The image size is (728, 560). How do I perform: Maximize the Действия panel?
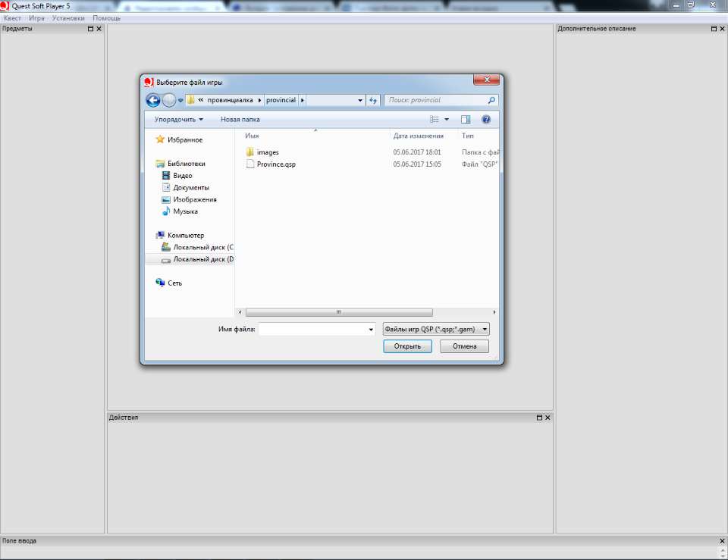pyautogui.click(x=539, y=418)
